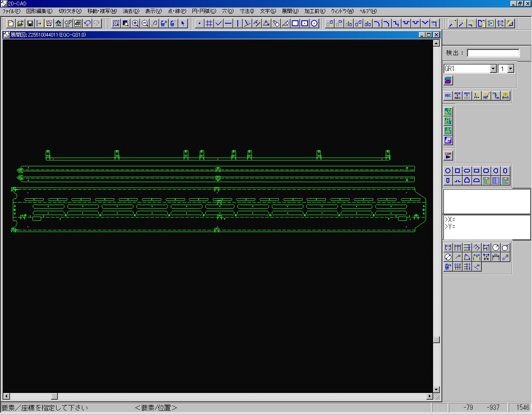Click the 012 numbering dimension icon
The width and height of the screenshot is (532, 415).
(x=458, y=267)
